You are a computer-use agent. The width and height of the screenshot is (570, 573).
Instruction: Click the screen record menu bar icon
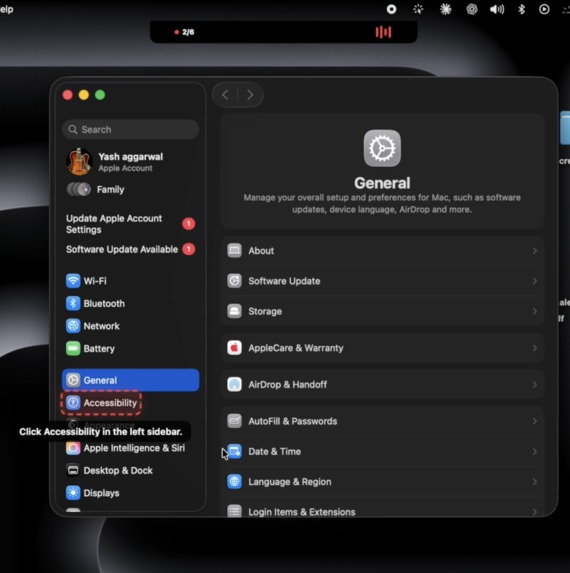(x=391, y=9)
